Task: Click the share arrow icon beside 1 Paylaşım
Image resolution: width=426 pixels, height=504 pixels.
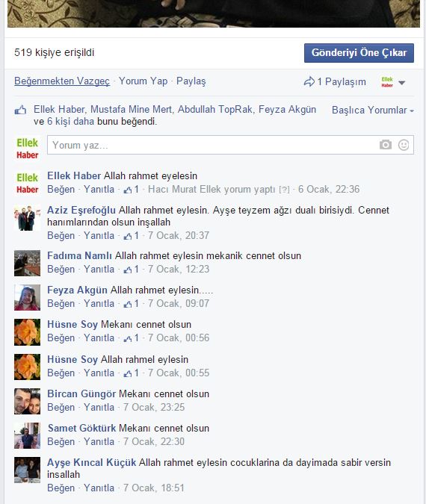Action: (x=309, y=81)
